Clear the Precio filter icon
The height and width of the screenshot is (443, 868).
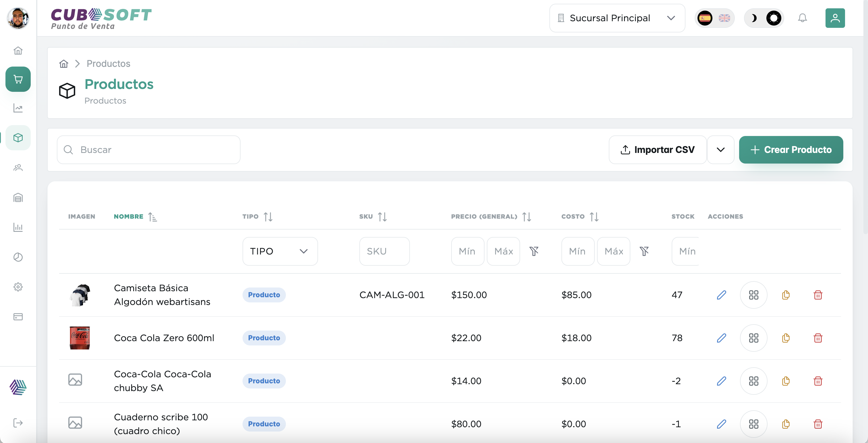pyautogui.click(x=534, y=251)
